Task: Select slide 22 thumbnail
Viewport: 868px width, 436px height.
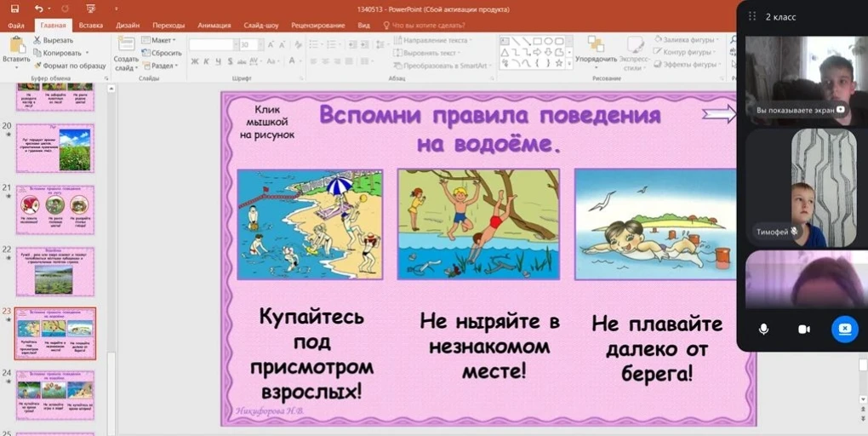Action: [x=54, y=272]
